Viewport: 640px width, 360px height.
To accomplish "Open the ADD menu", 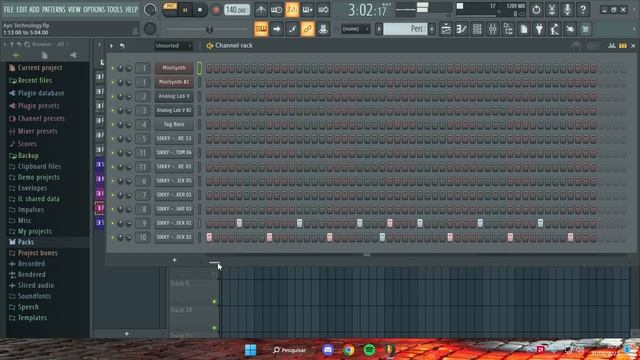I will (34, 9).
